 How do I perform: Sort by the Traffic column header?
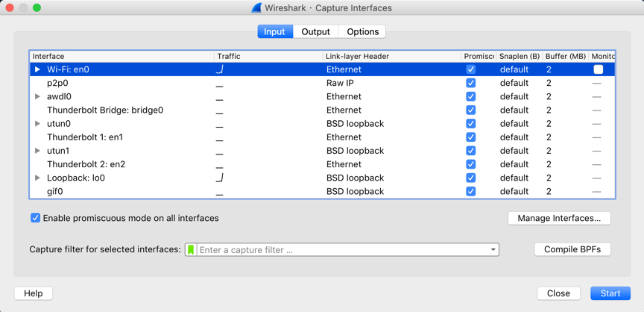tap(268, 56)
